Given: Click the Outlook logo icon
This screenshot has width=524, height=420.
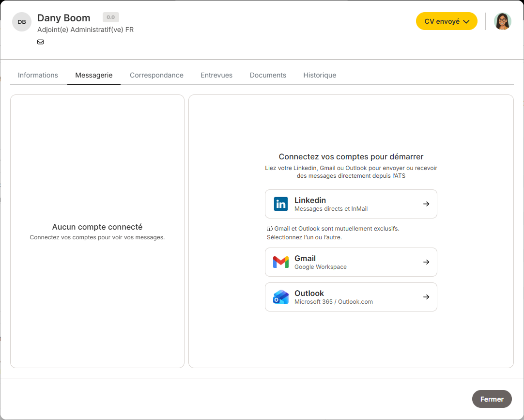Looking at the screenshot, I should (281, 297).
